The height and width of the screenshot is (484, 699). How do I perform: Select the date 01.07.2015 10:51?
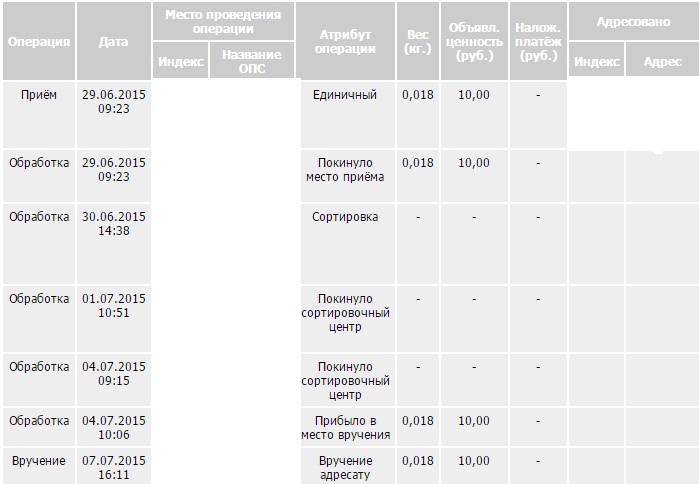pos(113,306)
